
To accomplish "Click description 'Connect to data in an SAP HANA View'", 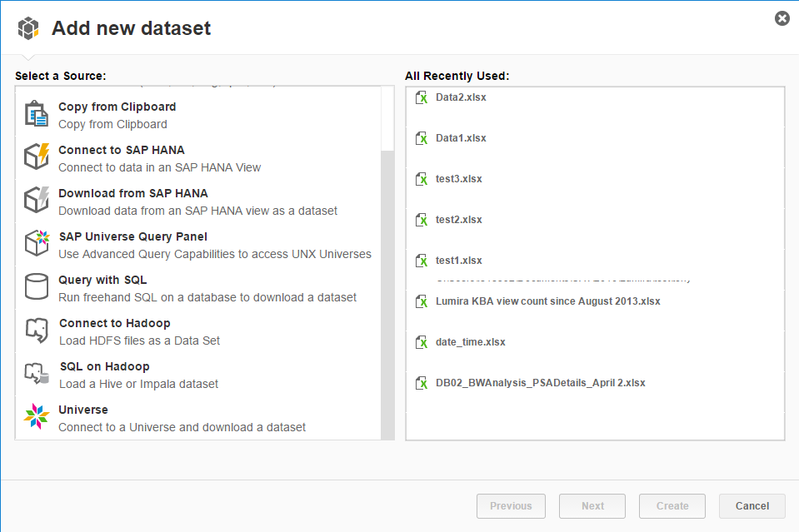I will [x=159, y=167].
